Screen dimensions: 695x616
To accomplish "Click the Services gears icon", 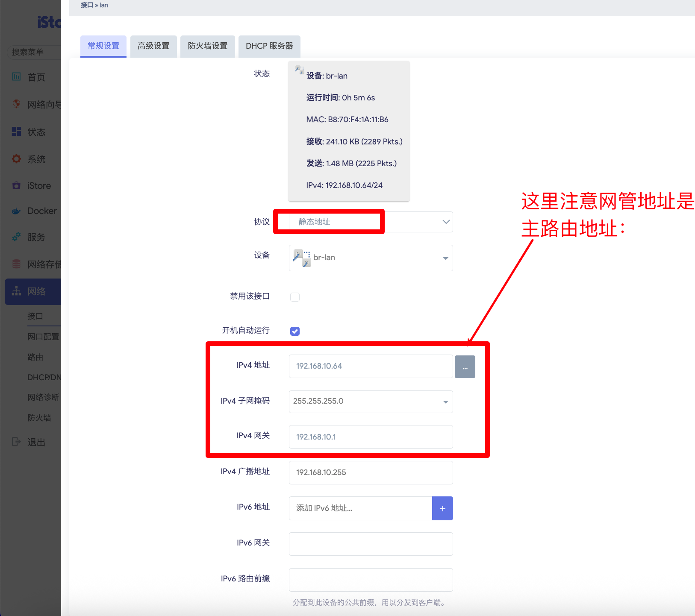I will point(16,237).
